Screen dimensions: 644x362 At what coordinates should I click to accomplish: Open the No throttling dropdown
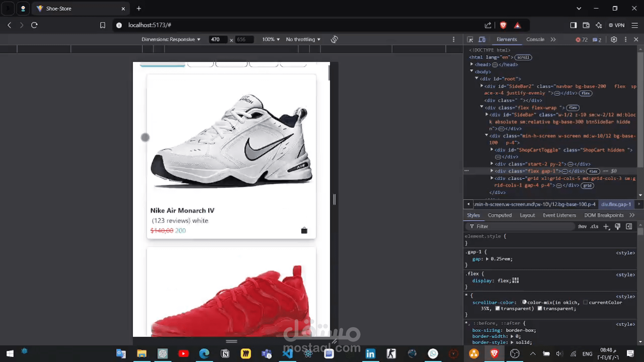point(303,40)
